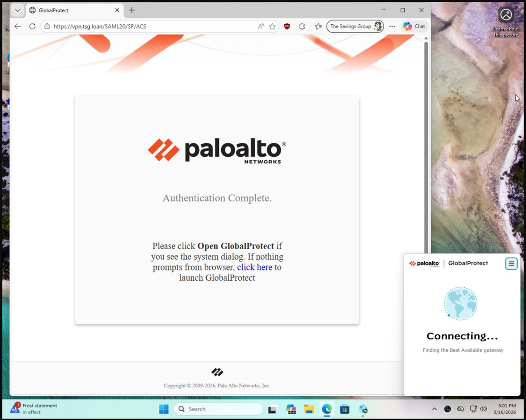
Task: Expand the browser tab actions menu chevron
Action: [x=18, y=10]
